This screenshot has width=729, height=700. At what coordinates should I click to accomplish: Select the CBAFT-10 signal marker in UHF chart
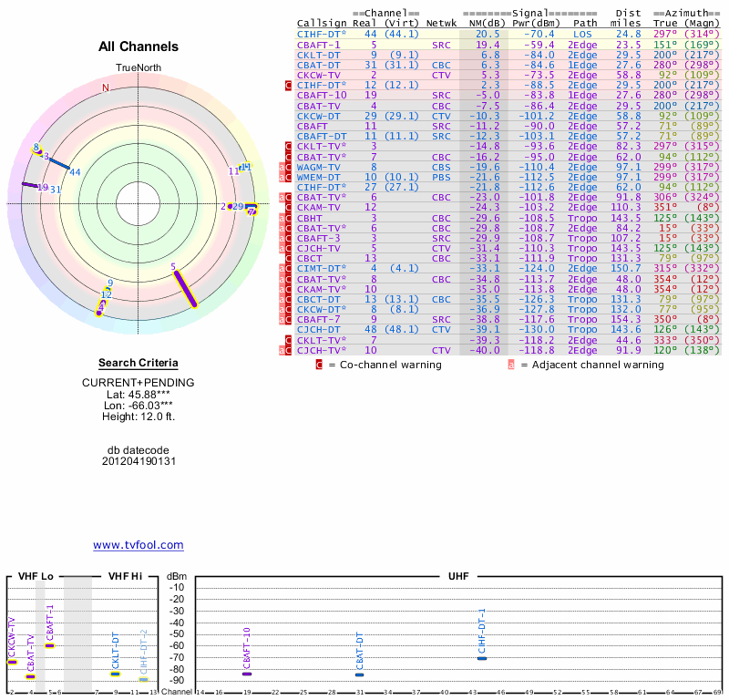(247, 674)
